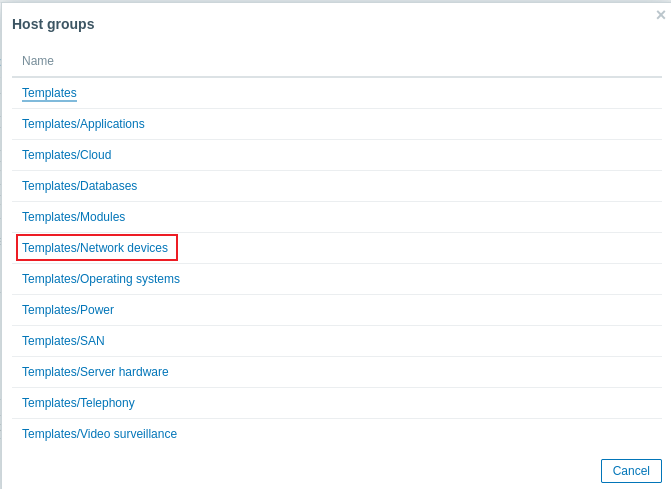Viewport: 671px width, 489px height.
Task: Choose Templates/SAN from the list
Action: pyautogui.click(x=63, y=341)
